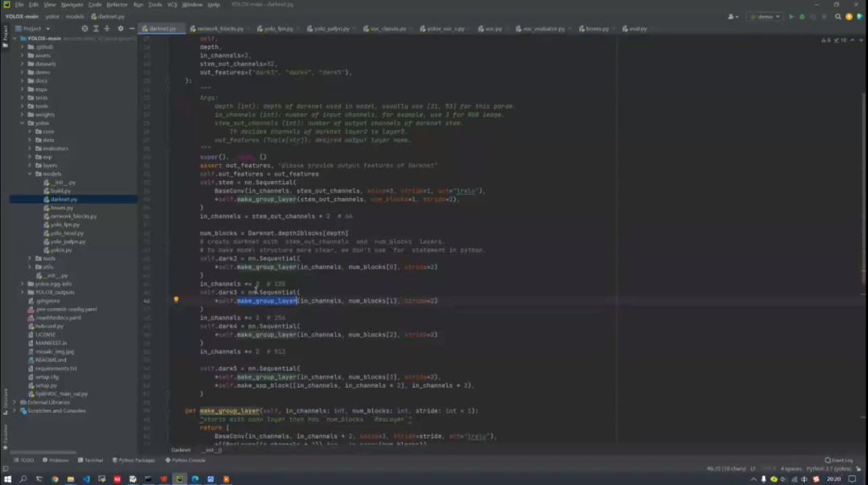Switch to network_blocks.py editor tab

click(219, 28)
